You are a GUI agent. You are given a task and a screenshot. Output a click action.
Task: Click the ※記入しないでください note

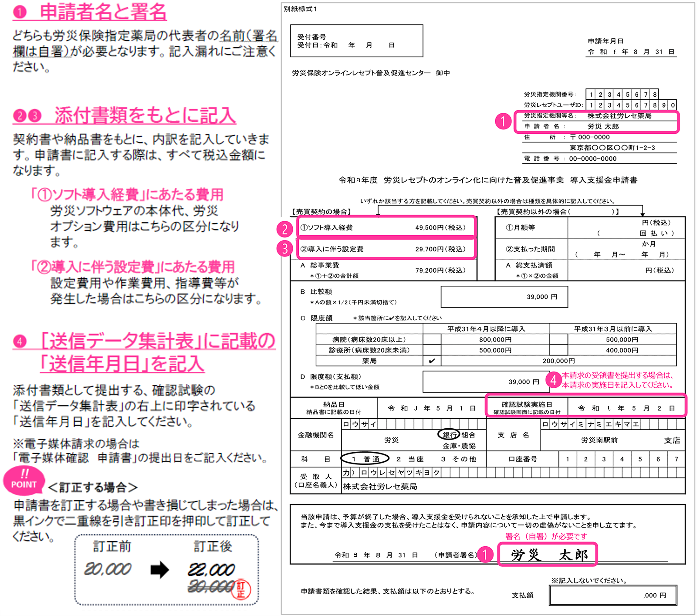[x=590, y=581]
